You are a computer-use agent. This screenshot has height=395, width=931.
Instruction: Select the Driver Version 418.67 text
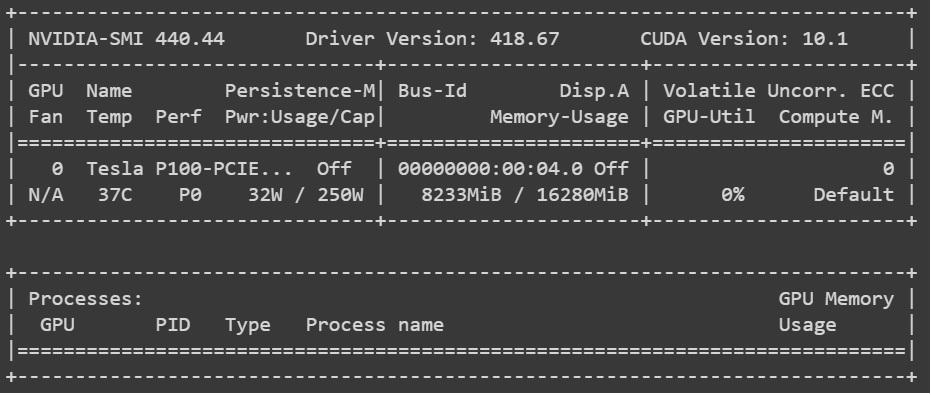coord(432,39)
